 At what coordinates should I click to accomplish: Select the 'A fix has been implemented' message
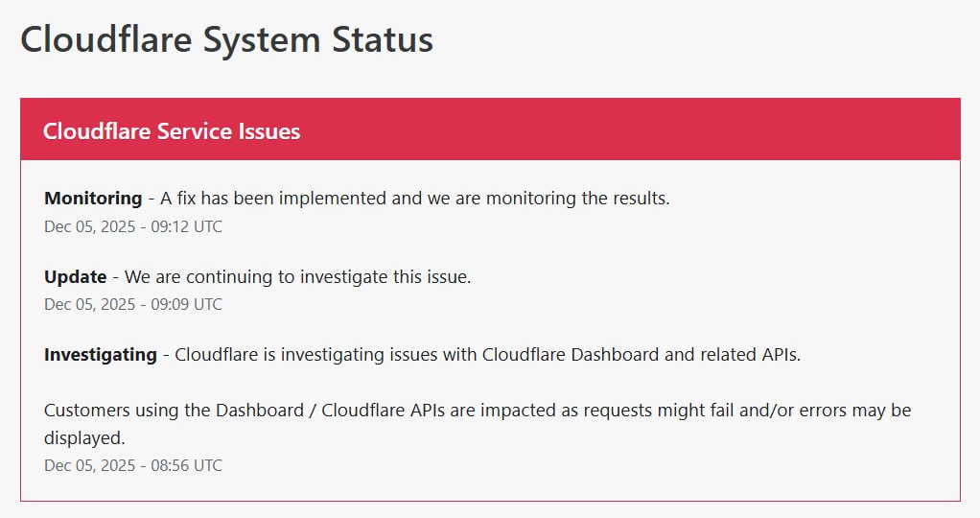tap(414, 199)
